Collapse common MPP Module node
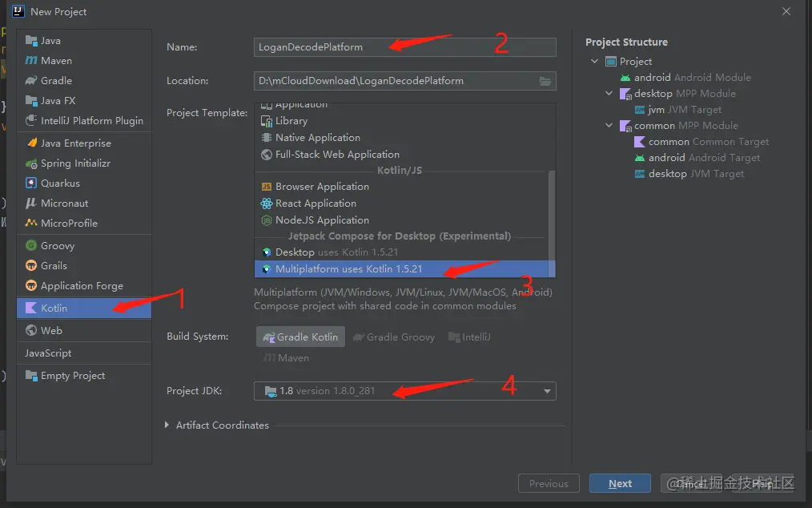 click(x=609, y=126)
